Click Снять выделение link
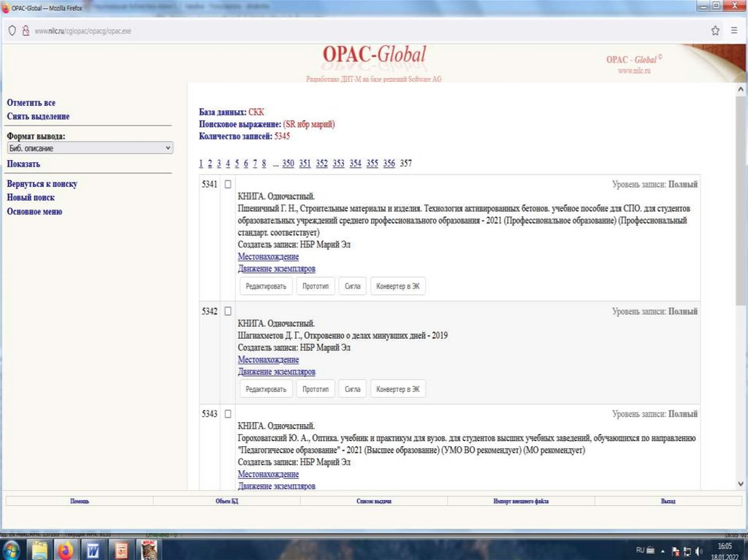 click(x=38, y=116)
